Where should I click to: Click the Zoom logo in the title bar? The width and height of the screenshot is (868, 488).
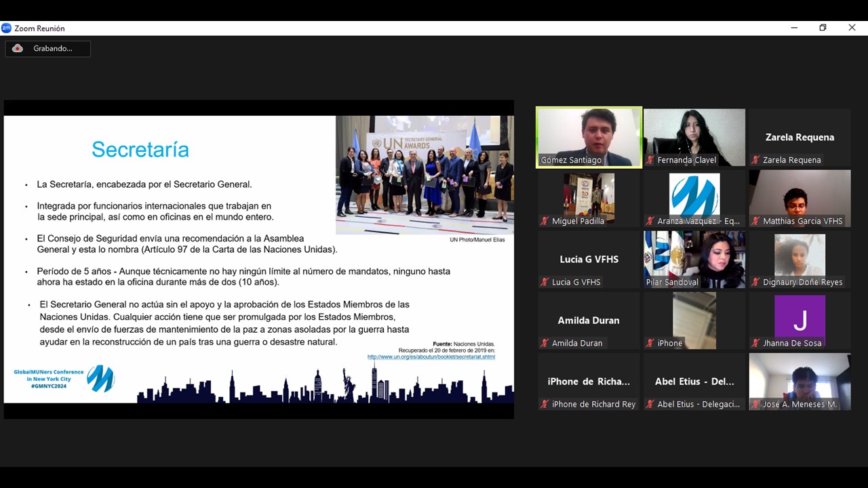[7, 28]
